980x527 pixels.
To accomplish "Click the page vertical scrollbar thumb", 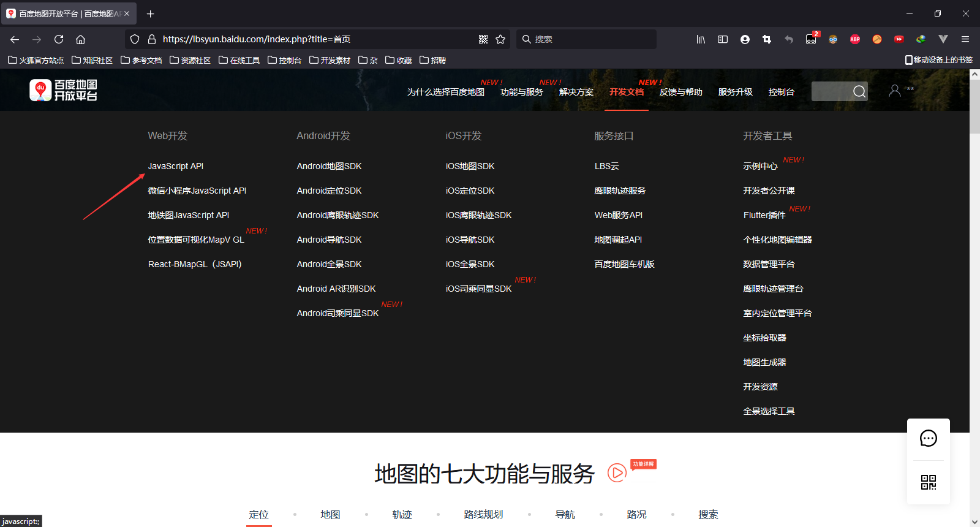I will pyautogui.click(x=974, y=107).
